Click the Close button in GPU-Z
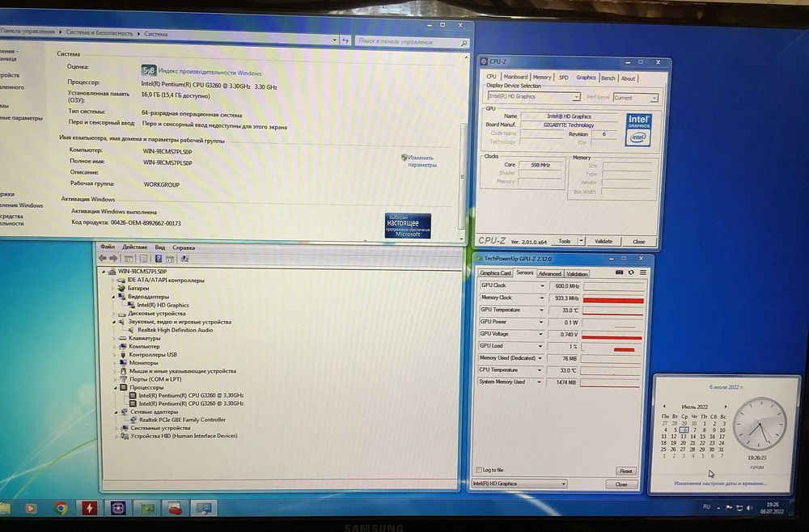809x532 pixels. 621,484
